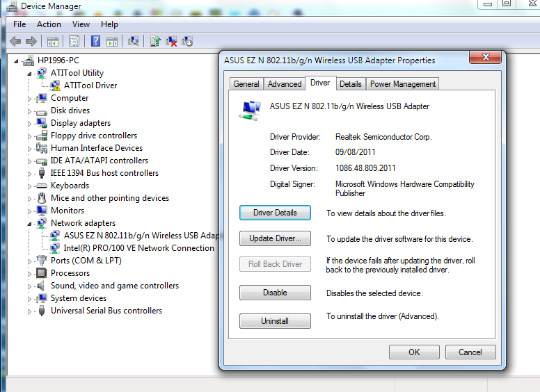Image resolution: width=540 pixels, height=392 pixels.
Task: Close the ASUS adapter Properties dialog
Action: (485, 57)
